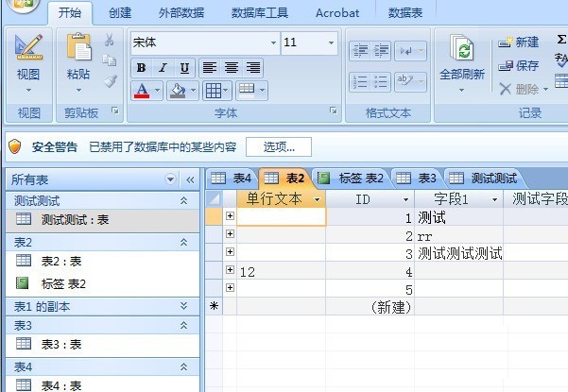This screenshot has height=392, width=568.
Task: Expand the subdatasheet of row ID 1
Action: tap(230, 215)
